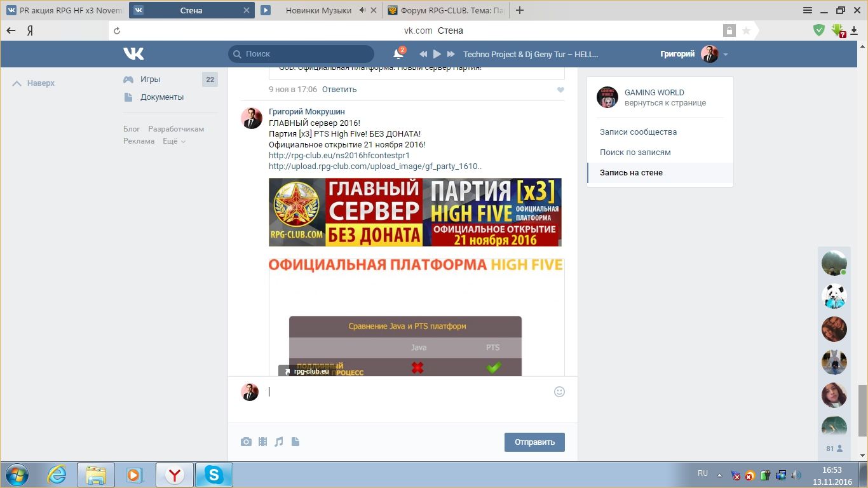Focus the comment text input field
The height and width of the screenshot is (488, 868).
pyautogui.click(x=407, y=392)
